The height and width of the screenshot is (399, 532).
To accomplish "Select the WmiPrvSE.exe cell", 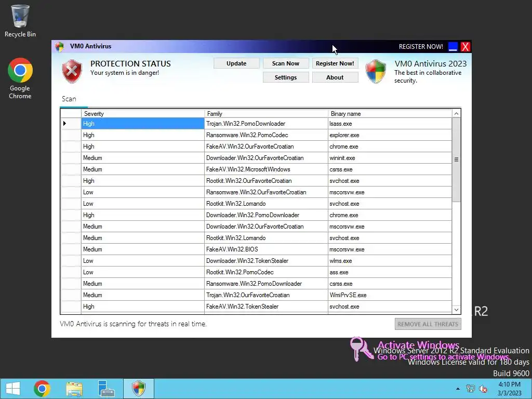I will (x=390, y=295).
